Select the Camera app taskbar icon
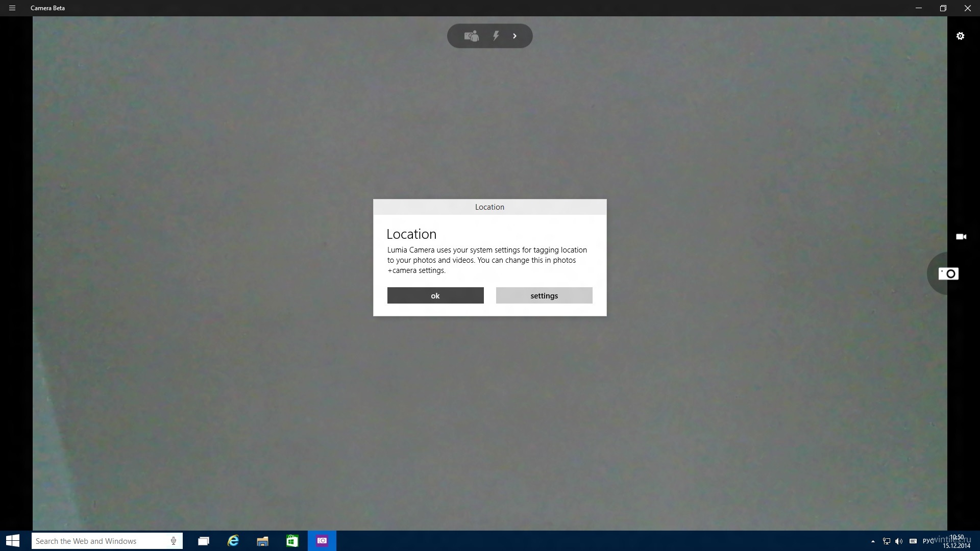This screenshot has width=980, height=551. click(322, 541)
